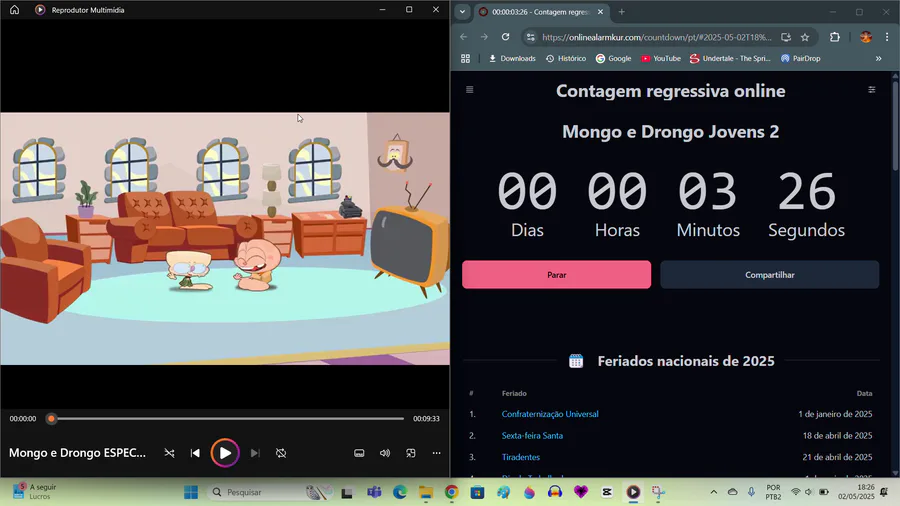Screen dimensions: 900x506
Task: Switch to mini player view
Action: click(411, 453)
